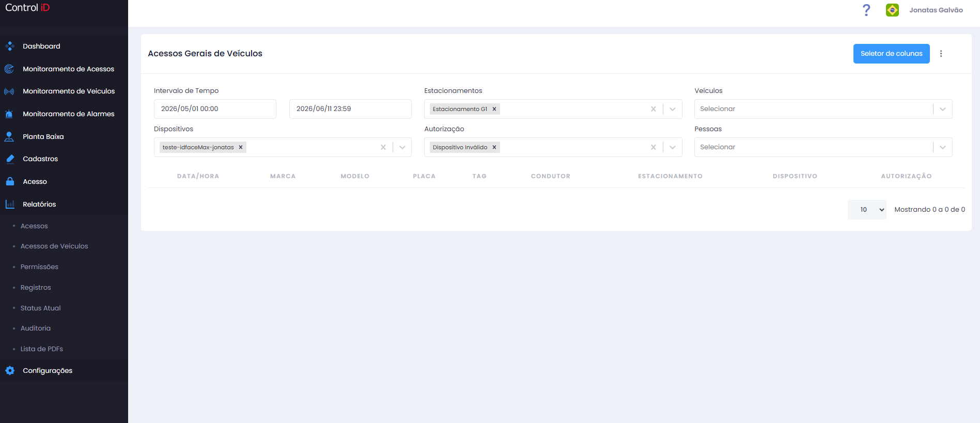Clear all Autorização selections
The image size is (980, 423).
(x=654, y=147)
